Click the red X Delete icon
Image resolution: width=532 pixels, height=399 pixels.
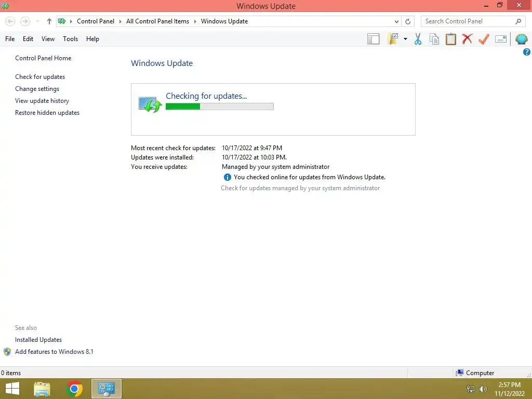click(x=467, y=38)
